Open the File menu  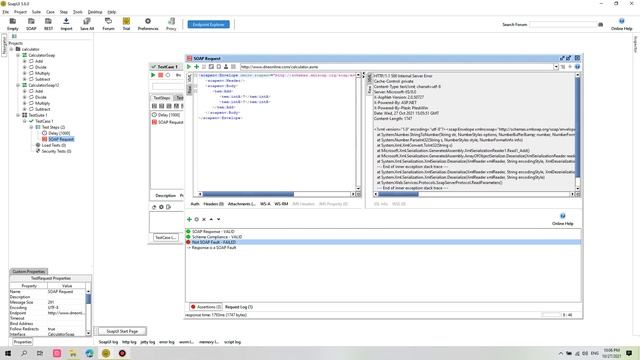(6, 12)
